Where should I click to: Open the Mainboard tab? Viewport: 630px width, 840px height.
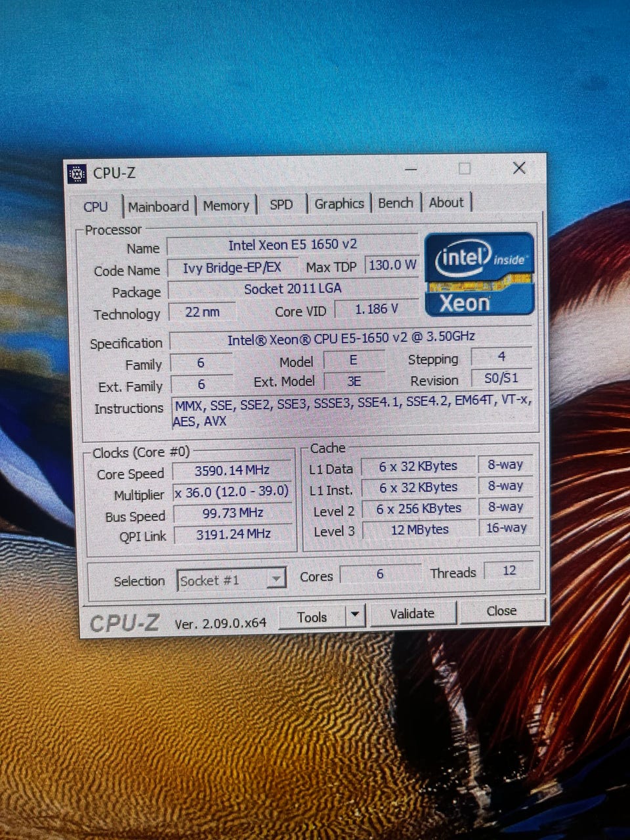158,207
